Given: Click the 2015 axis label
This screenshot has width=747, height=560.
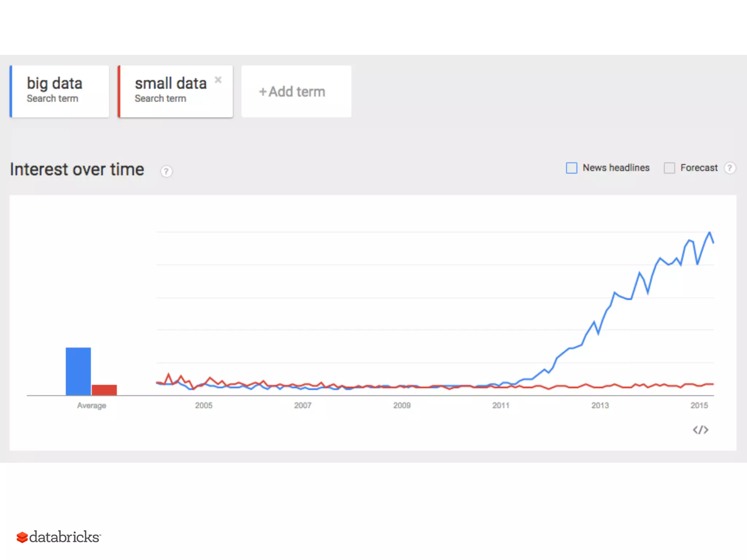Looking at the screenshot, I should tap(699, 405).
